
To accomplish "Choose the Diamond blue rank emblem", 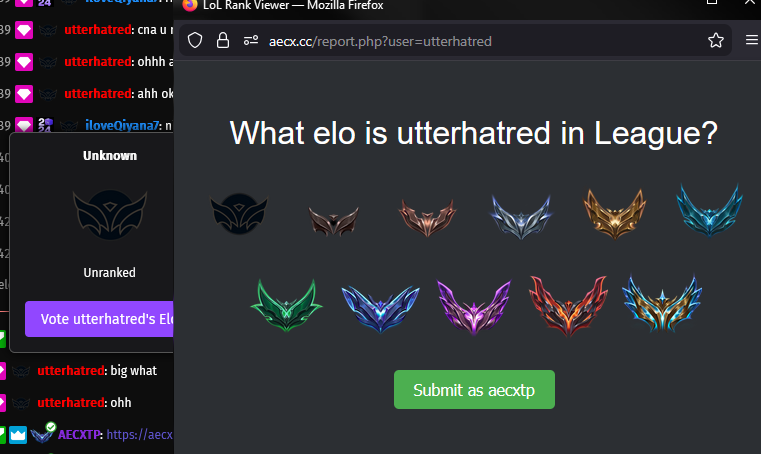I will 380,308.
